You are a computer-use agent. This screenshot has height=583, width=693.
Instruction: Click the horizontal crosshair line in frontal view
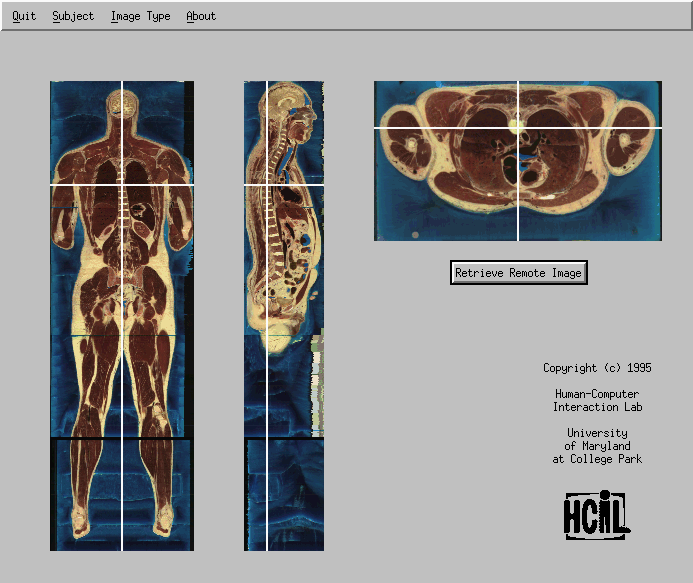80,185
